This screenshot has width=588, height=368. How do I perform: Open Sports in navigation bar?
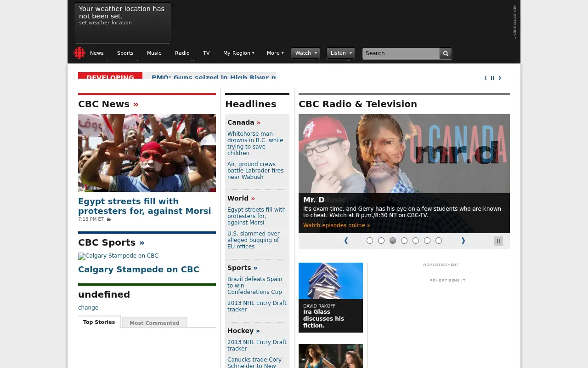(x=125, y=53)
